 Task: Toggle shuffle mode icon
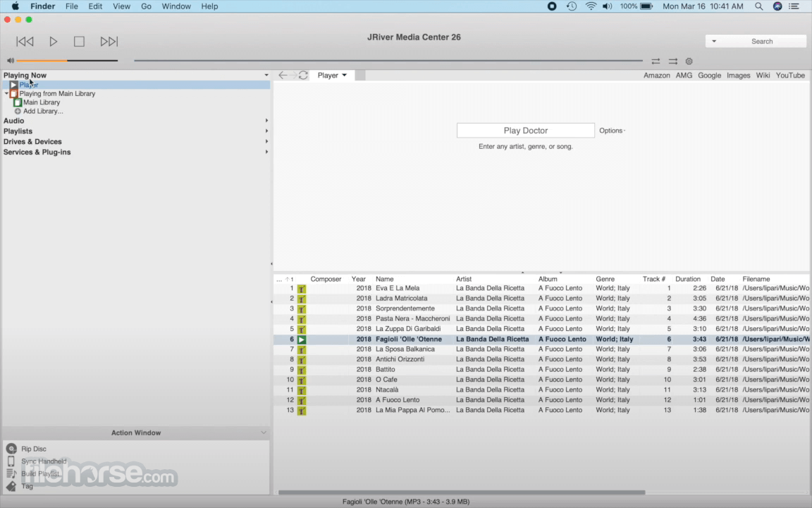point(672,61)
